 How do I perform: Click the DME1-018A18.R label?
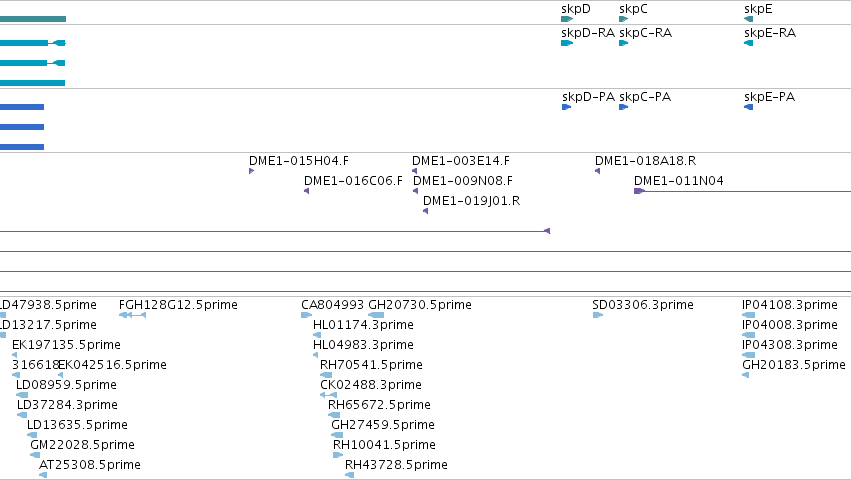(645, 161)
